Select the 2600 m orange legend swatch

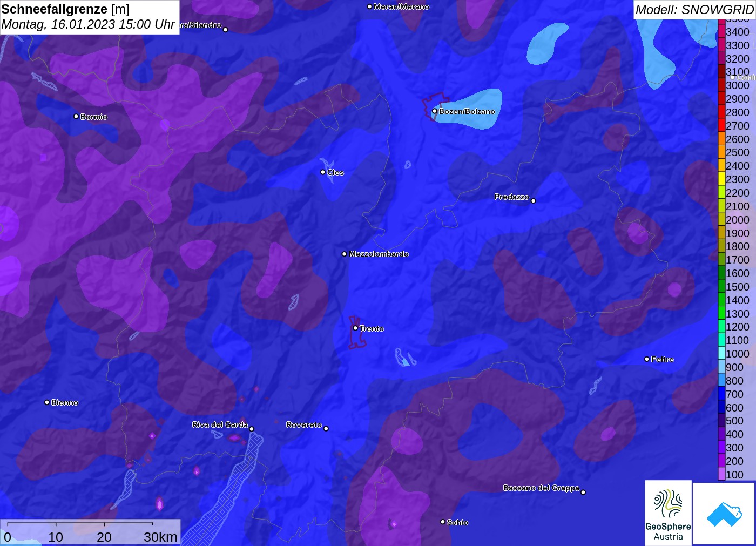coord(721,139)
